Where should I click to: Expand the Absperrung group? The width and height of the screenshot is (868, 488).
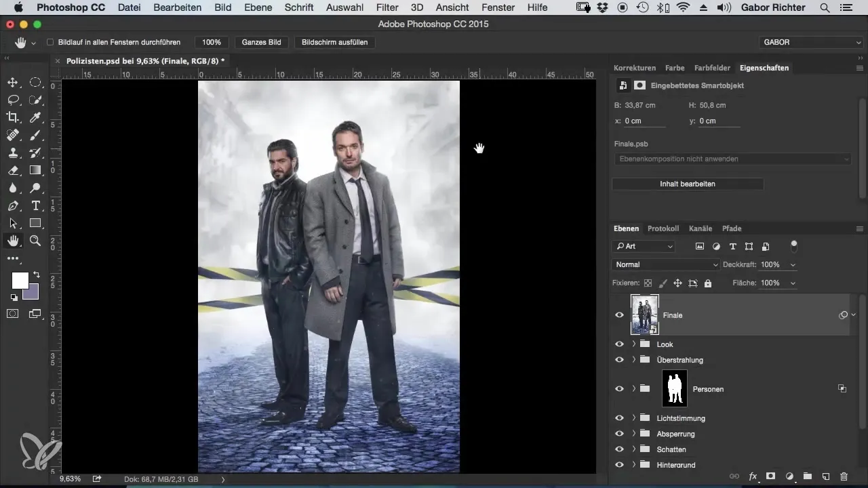point(633,434)
